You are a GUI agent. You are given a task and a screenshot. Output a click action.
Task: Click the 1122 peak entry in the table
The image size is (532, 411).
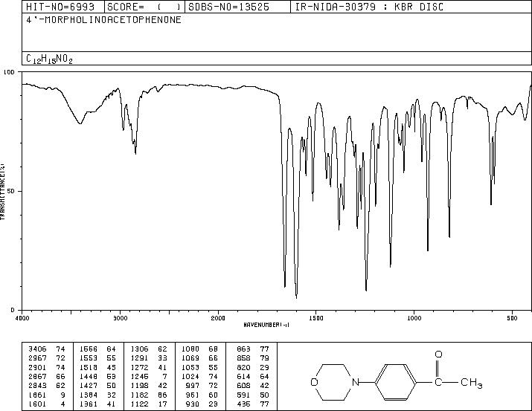(149, 404)
